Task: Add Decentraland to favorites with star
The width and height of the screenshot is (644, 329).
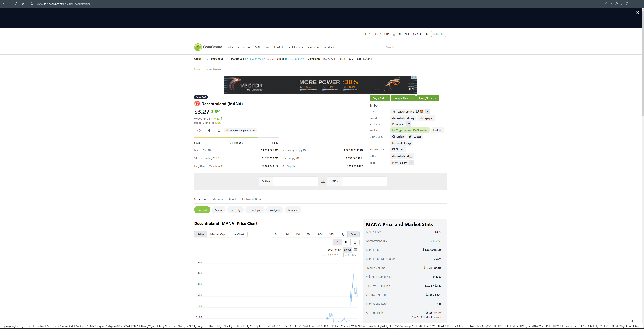Action: tap(219, 130)
